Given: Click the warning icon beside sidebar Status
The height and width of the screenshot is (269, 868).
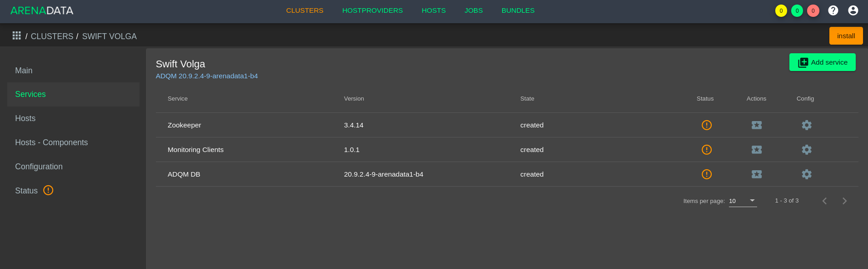Looking at the screenshot, I should click(48, 190).
